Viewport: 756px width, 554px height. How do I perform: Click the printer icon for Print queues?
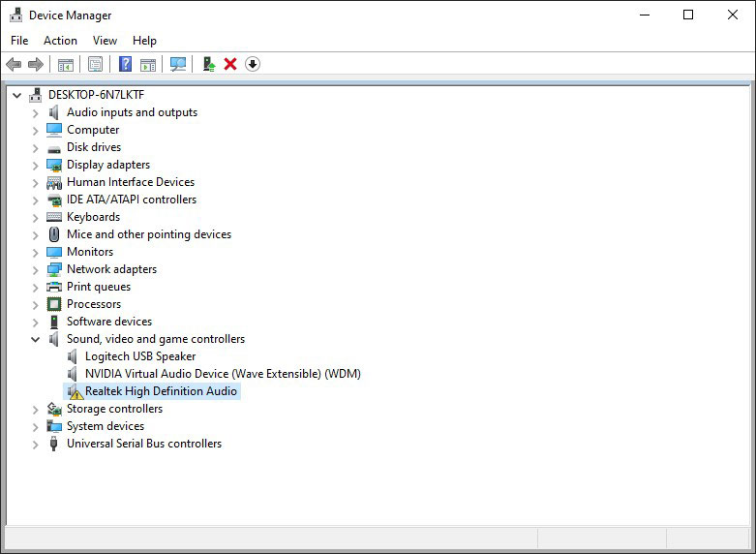tap(54, 287)
